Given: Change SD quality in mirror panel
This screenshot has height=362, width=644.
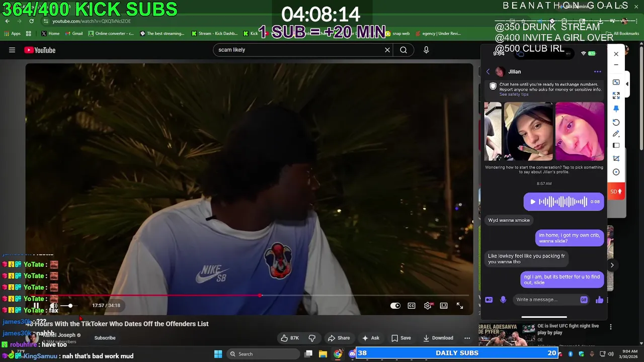Looking at the screenshot, I should click(x=616, y=192).
